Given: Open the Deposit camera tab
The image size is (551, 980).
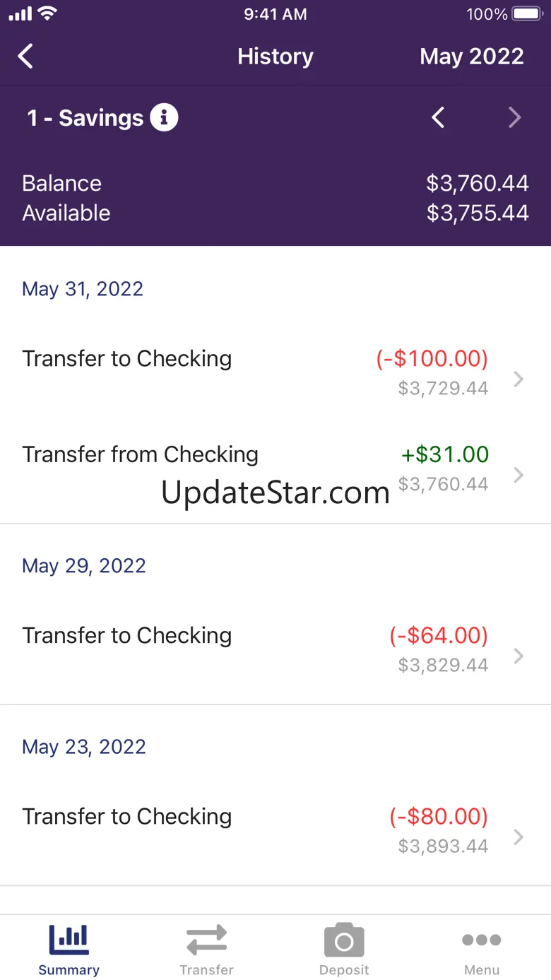Looking at the screenshot, I should point(344,950).
